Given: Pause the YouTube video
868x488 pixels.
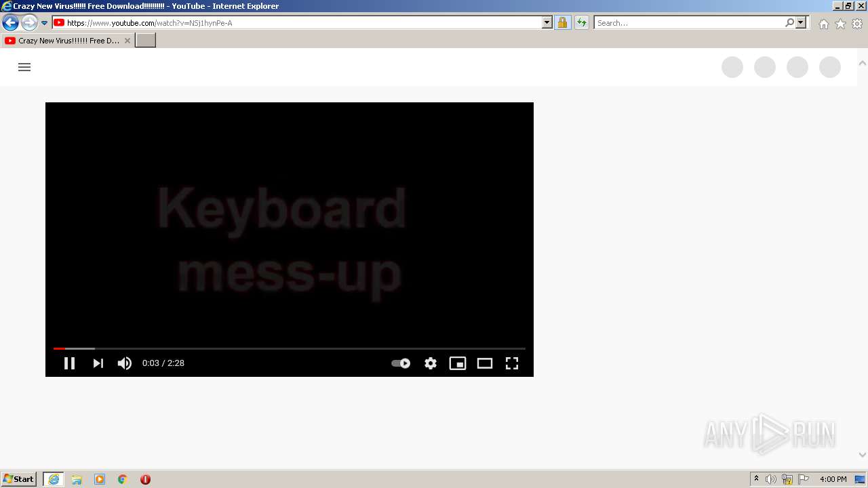Looking at the screenshot, I should [x=69, y=363].
